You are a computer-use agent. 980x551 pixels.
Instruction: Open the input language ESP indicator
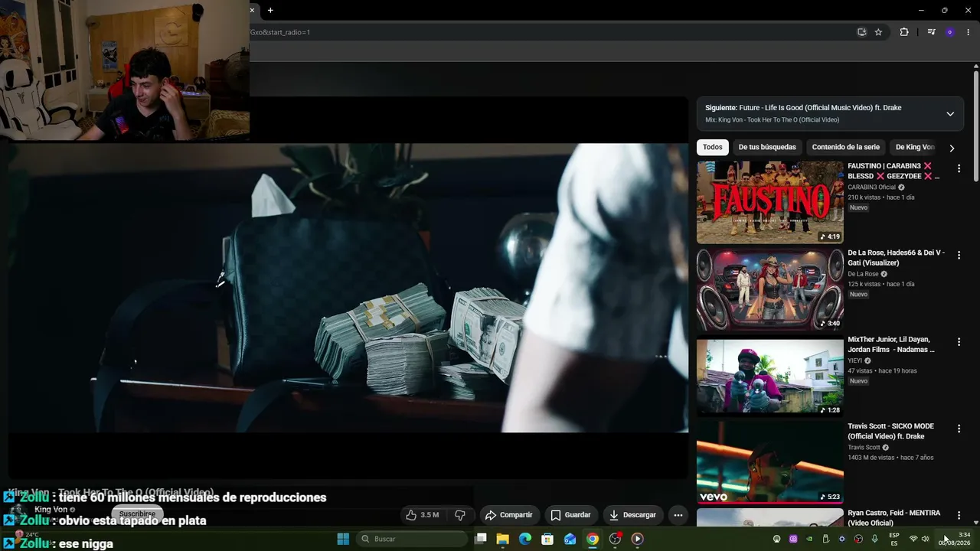pyautogui.click(x=894, y=539)
